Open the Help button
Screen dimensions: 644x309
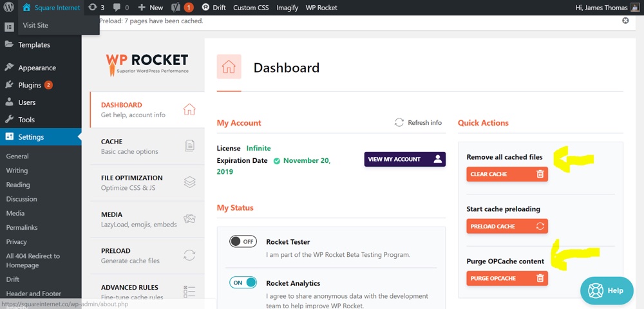click(x=607, y=290)
